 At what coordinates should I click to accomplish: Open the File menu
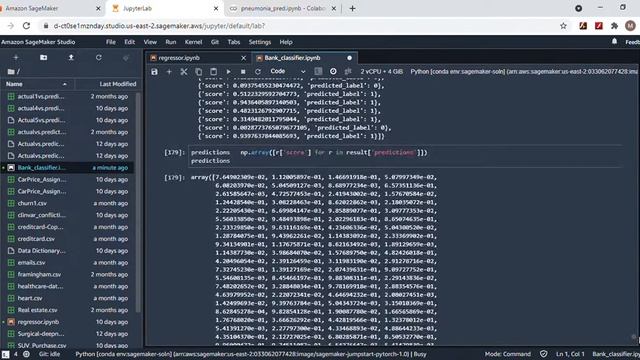click(x=111, y=42)
